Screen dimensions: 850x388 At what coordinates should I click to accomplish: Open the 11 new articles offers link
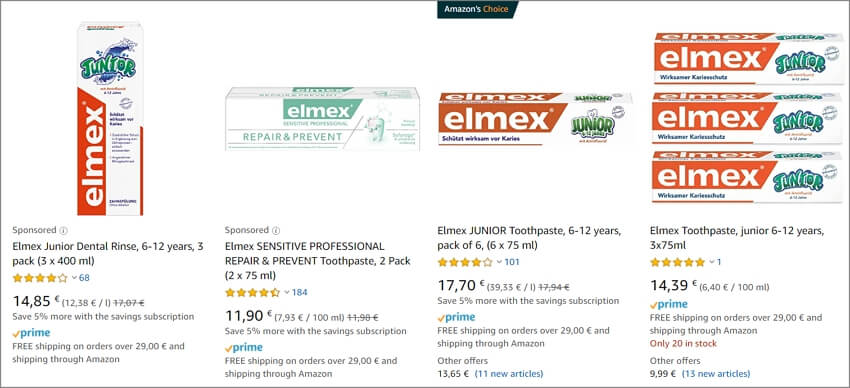point(508,374)
